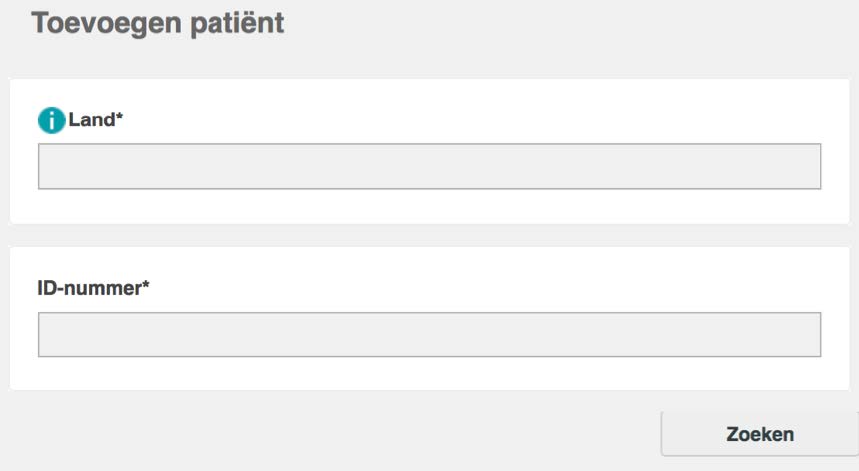Start the patient search with Zoeken
This screenshot has width=859, height=471.
click(x=760, y=434)
